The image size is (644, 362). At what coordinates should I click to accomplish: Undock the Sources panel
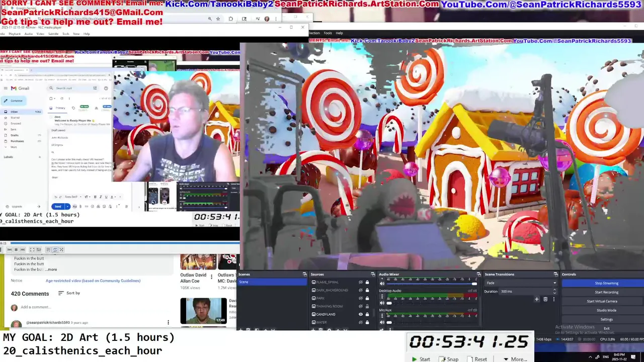[x=373, y=274]
